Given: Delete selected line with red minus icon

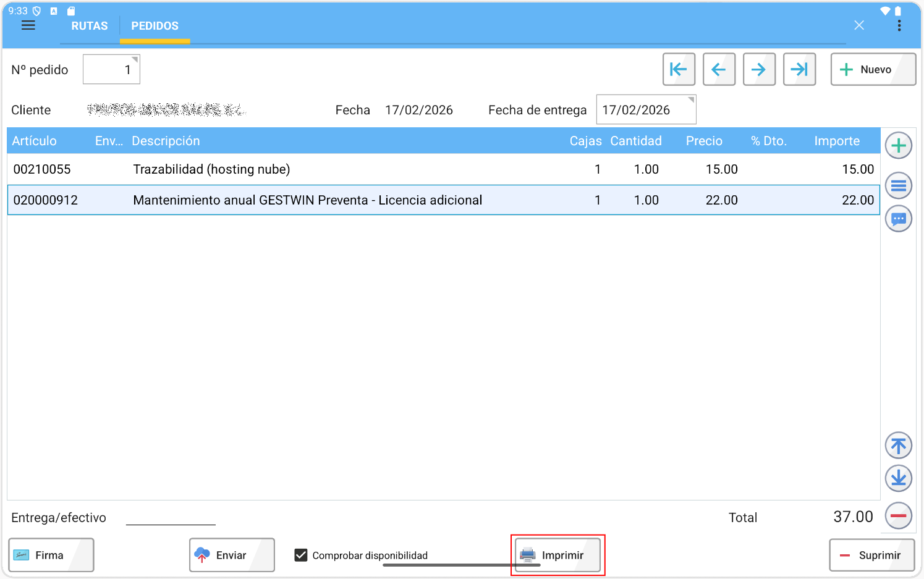Looking at the screenshot, I should coord(898,515).
